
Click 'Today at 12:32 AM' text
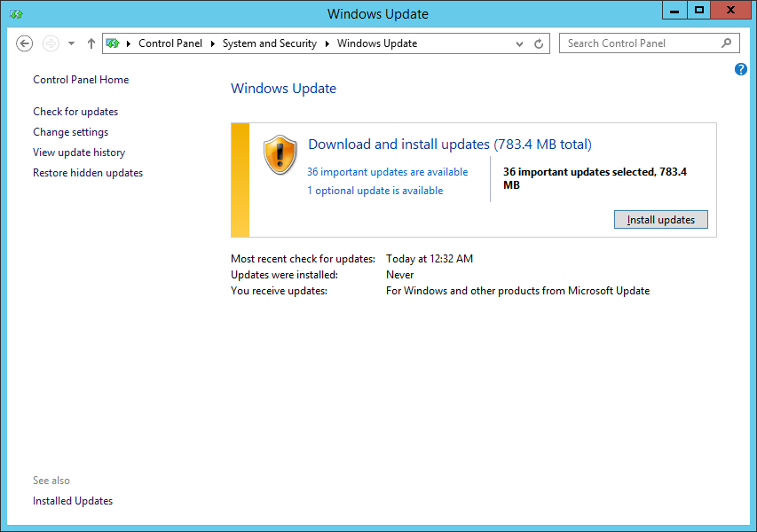[430, 259]
